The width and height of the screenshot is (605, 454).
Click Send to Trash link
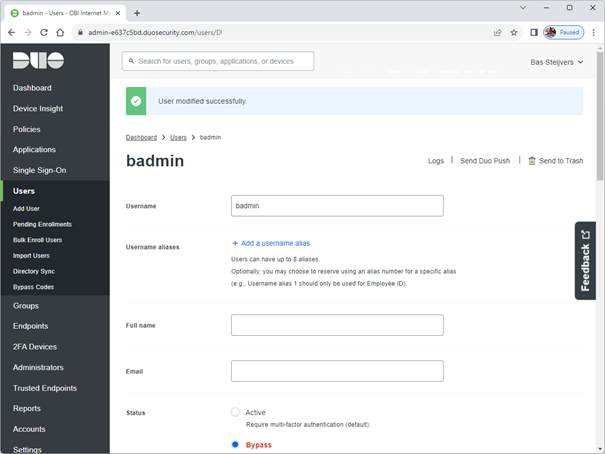click(561, 161)
